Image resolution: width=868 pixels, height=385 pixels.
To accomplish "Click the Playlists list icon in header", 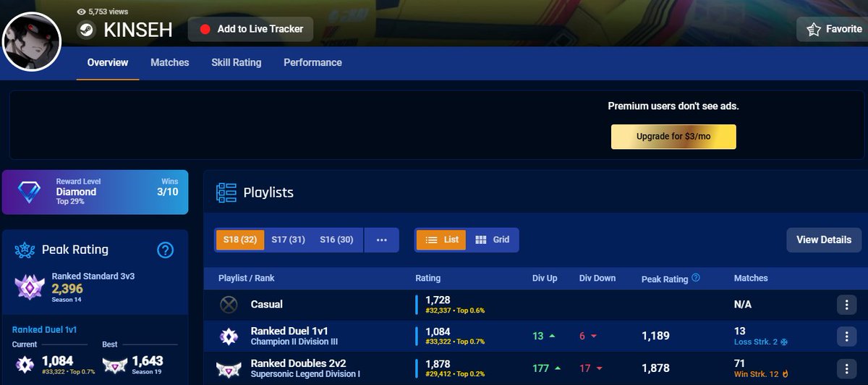I will tap(227, 193).
